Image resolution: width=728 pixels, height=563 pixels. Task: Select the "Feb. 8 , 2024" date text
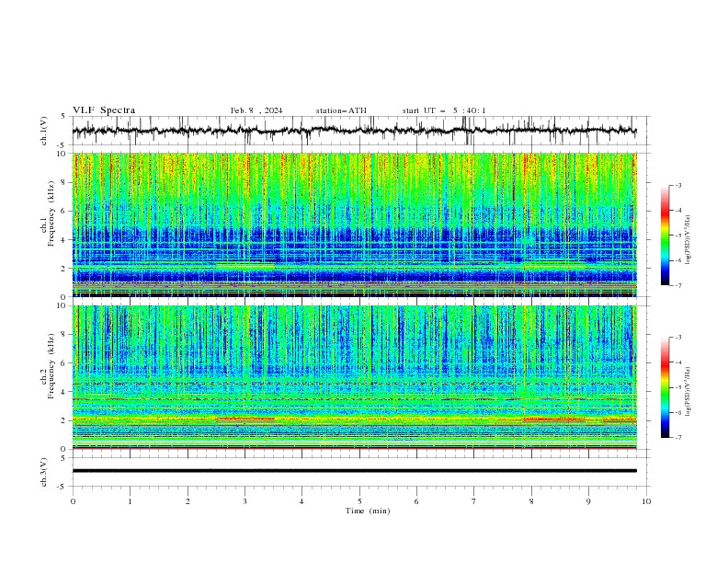click(256, 110)
